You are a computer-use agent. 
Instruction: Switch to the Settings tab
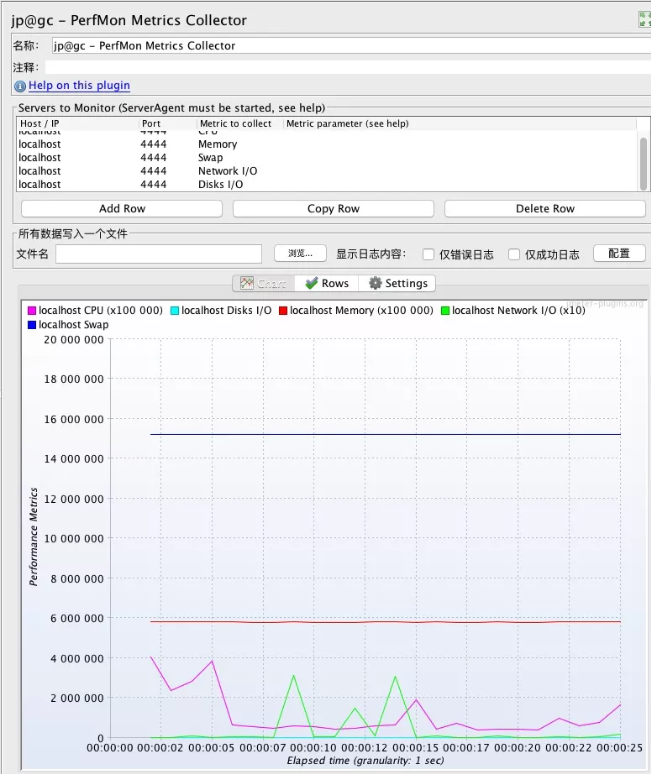pos(397,283)
